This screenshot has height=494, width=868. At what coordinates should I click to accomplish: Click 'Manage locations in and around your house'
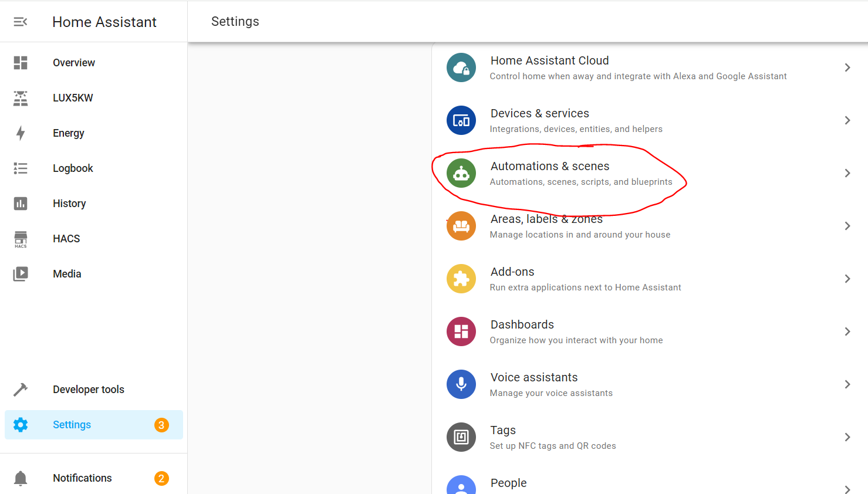(x=580, y=235)
